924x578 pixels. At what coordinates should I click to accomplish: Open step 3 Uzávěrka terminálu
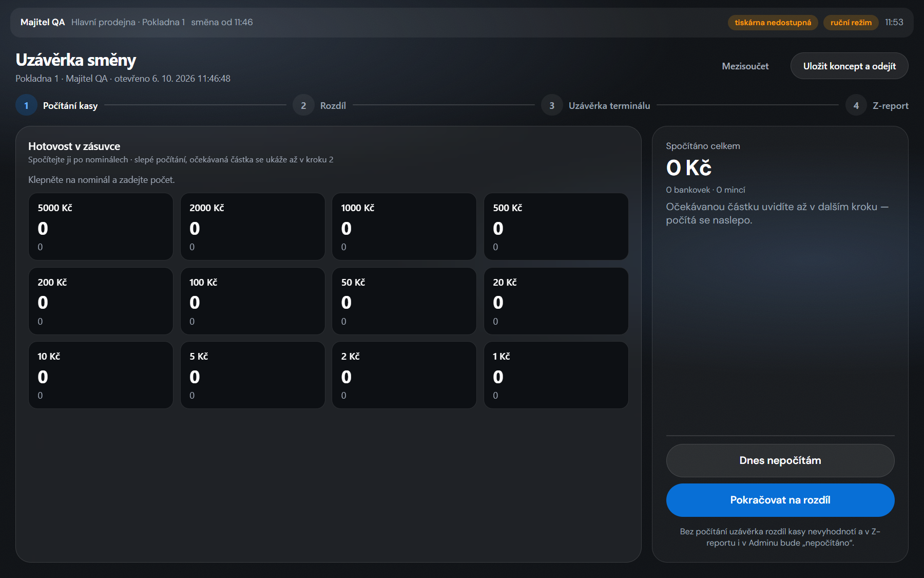tap(595, 105)
